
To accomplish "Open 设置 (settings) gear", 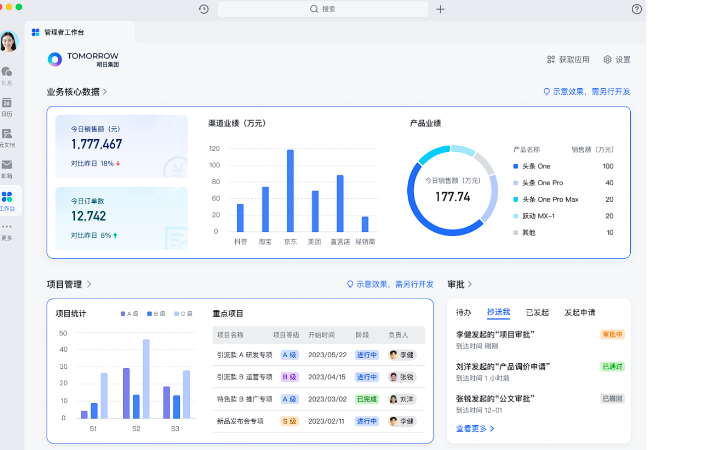I will 617,59.
